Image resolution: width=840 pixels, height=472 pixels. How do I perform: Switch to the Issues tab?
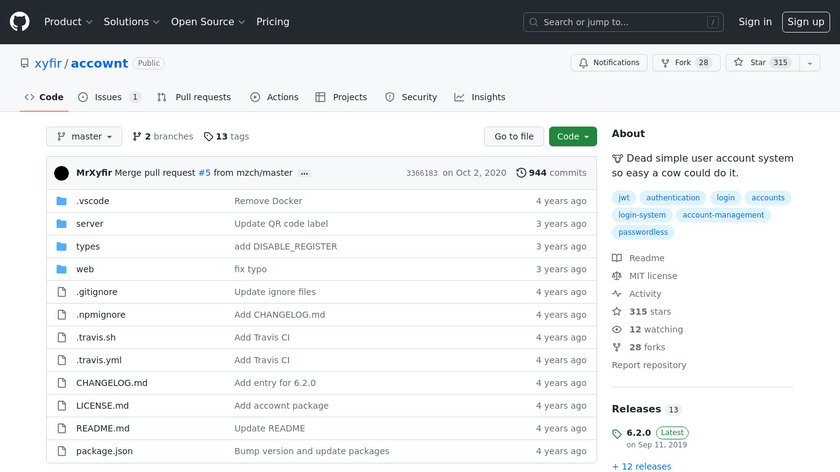point(109,97)
